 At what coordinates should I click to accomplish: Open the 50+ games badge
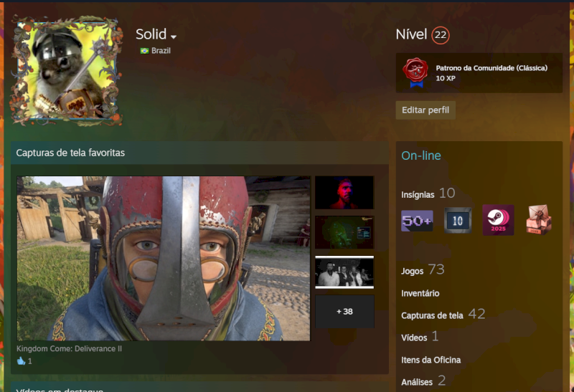coord(417,221)
